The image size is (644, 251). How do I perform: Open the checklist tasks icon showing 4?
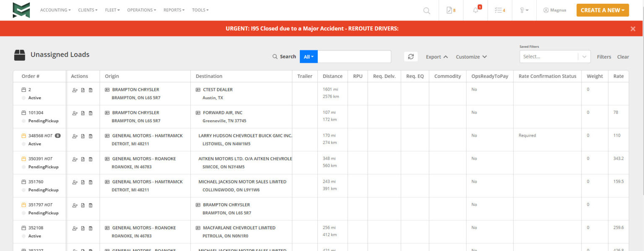[x=499, y=10]
